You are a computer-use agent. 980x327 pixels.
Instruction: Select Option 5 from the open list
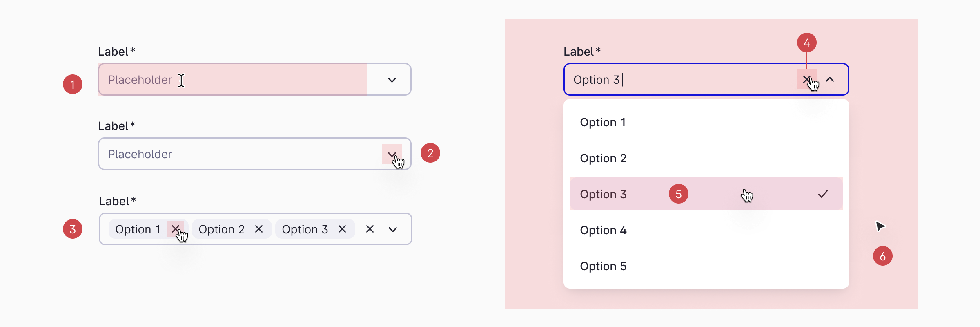click(603, 266)
